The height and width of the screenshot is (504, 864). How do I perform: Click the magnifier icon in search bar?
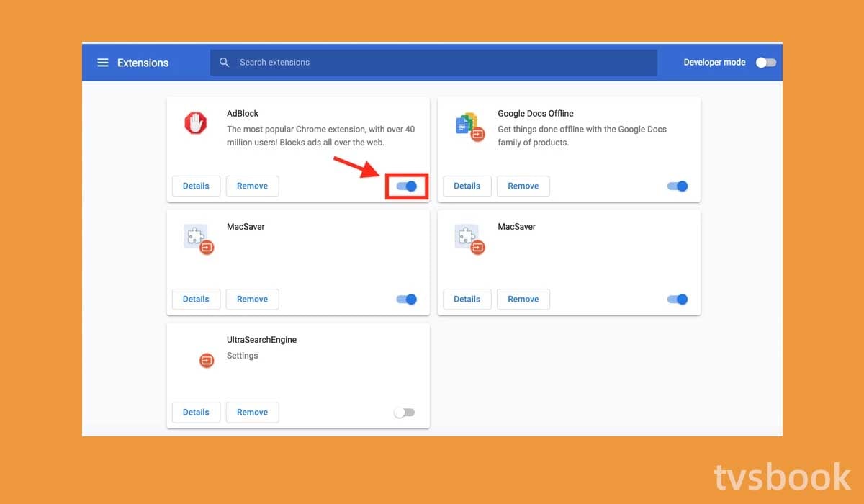coord(225,63)
